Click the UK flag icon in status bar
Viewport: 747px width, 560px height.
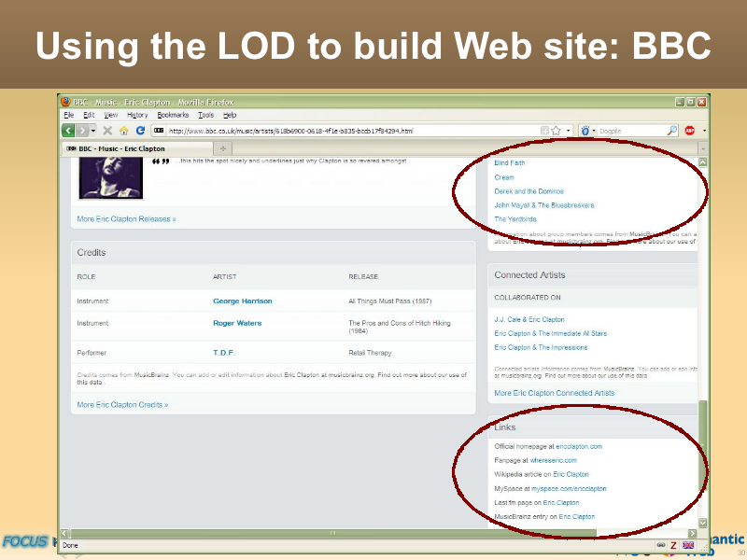click(688, 544)
